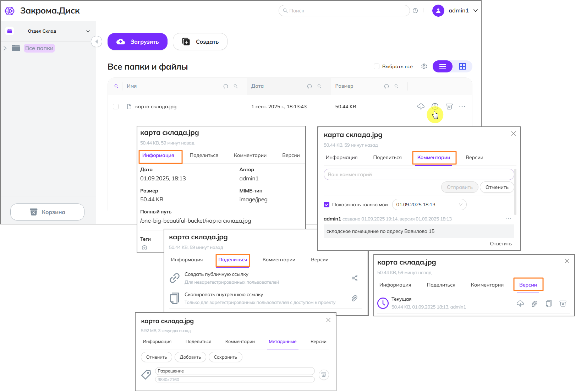Select the карта склада.jpg row checkbox
The width and height of the screenshot is (581, 392).
pos(116,107)
